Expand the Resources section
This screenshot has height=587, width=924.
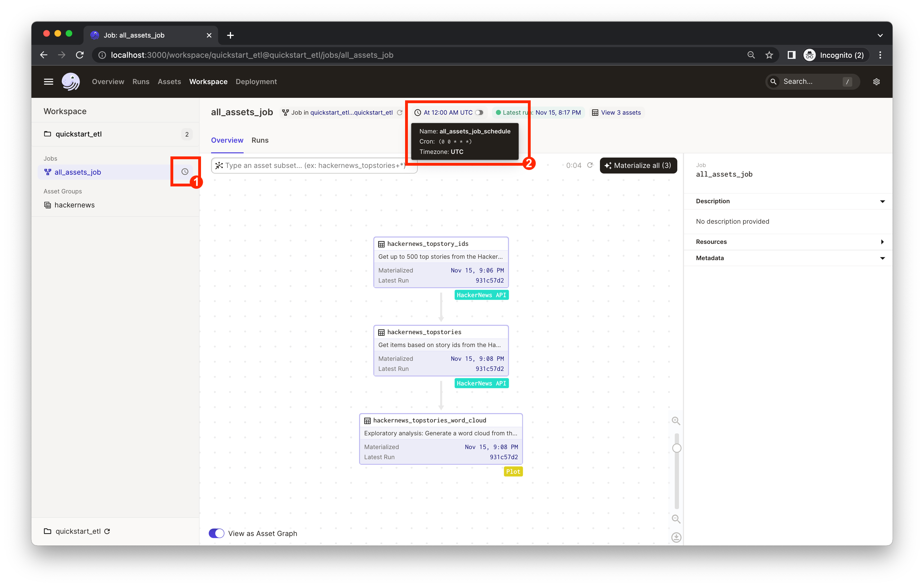882,242
